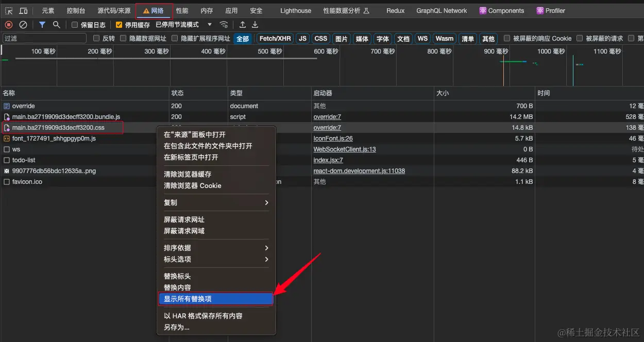This screenshot has height=342, width=644.
Task: Open the 内存 tab
Action: 207,11
